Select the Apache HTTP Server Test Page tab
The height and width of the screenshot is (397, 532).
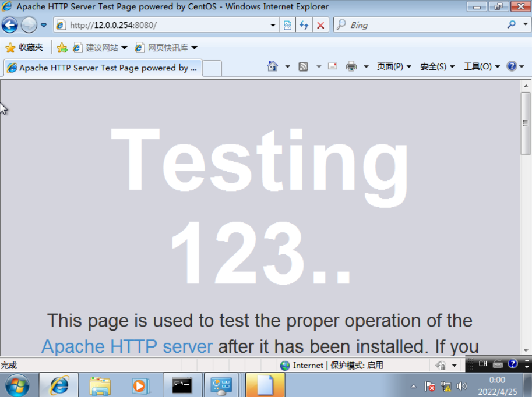[103, 68]
